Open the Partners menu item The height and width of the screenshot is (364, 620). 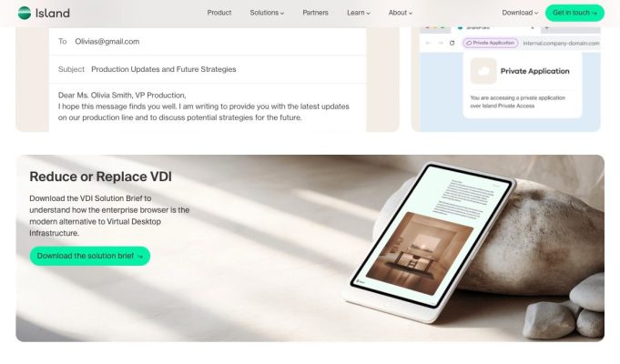(x=315, y=13)
